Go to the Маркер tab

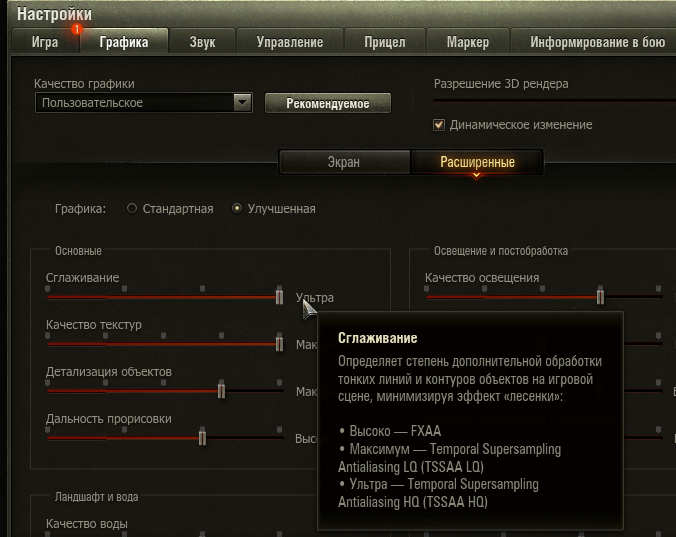[468, 42]
